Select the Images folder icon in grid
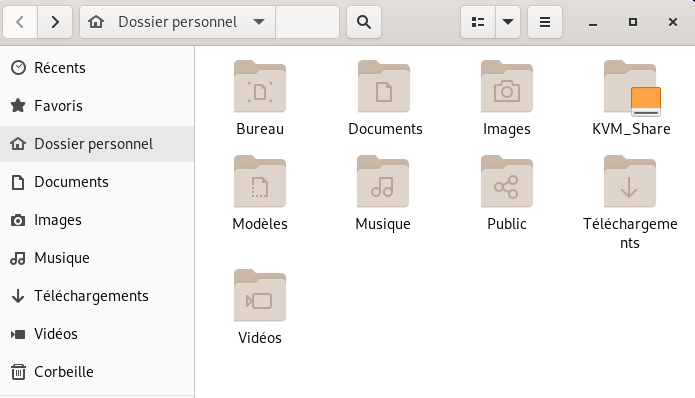This screenshot has width=695, height=398. 507,86
